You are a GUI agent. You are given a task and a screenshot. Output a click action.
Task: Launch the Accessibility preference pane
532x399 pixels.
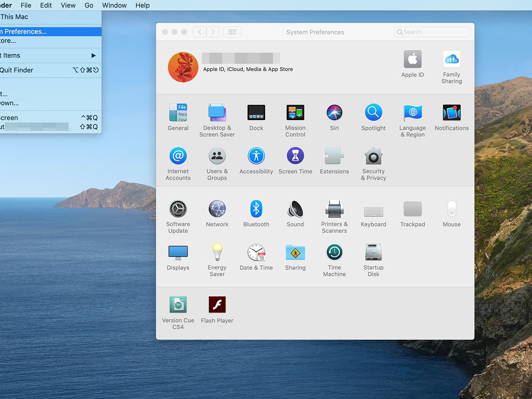pyautogui.click(x=256, y=156)
